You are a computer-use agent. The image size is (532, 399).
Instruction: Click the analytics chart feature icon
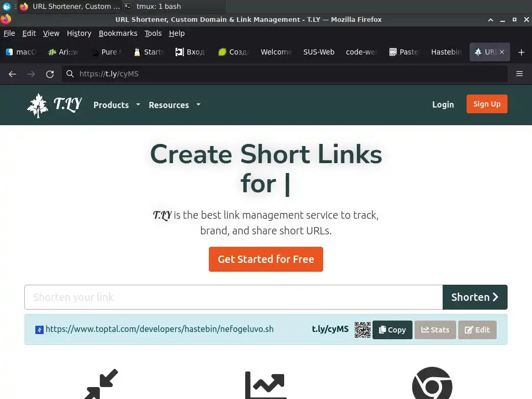265,385
